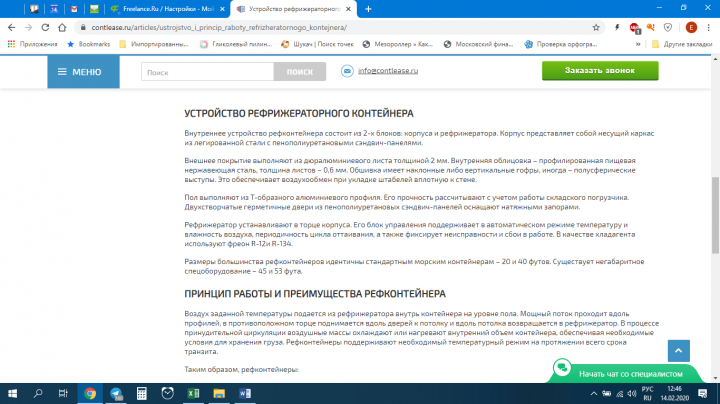
Task: Open Шукач Поиск точек bookmark
Action: 317,44
